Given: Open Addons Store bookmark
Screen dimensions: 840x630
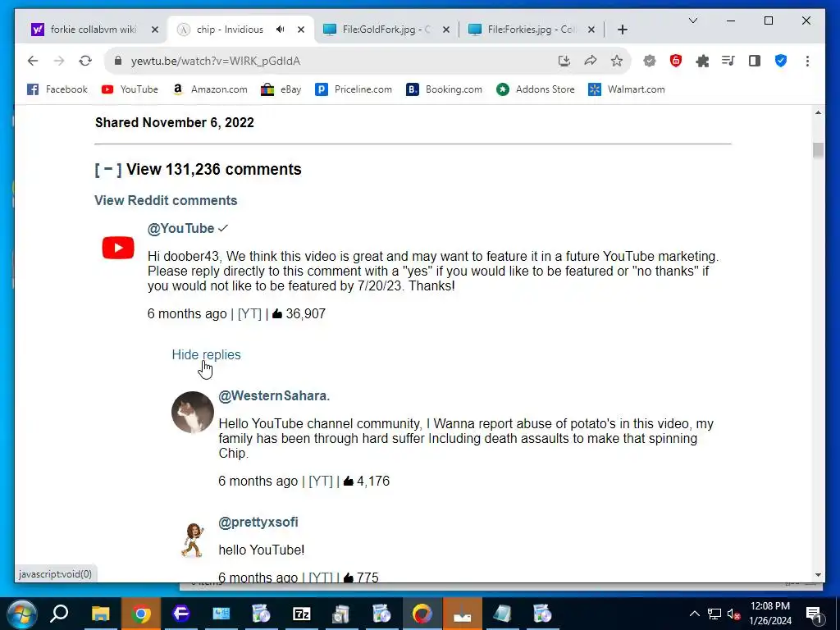Looking at the screenshot, I should [535, 89].
